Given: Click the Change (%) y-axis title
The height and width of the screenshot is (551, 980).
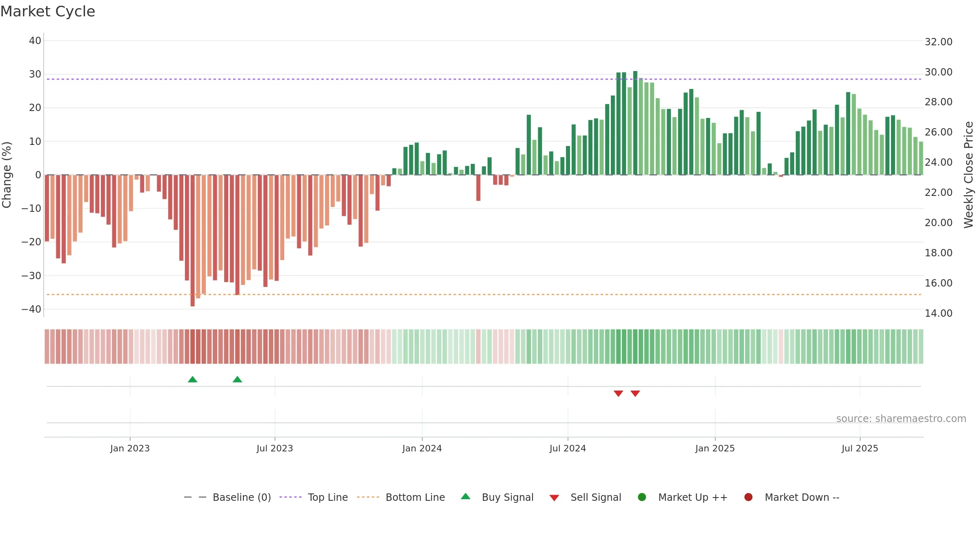Looking at the screenshot, I should [x=7, y=175].
